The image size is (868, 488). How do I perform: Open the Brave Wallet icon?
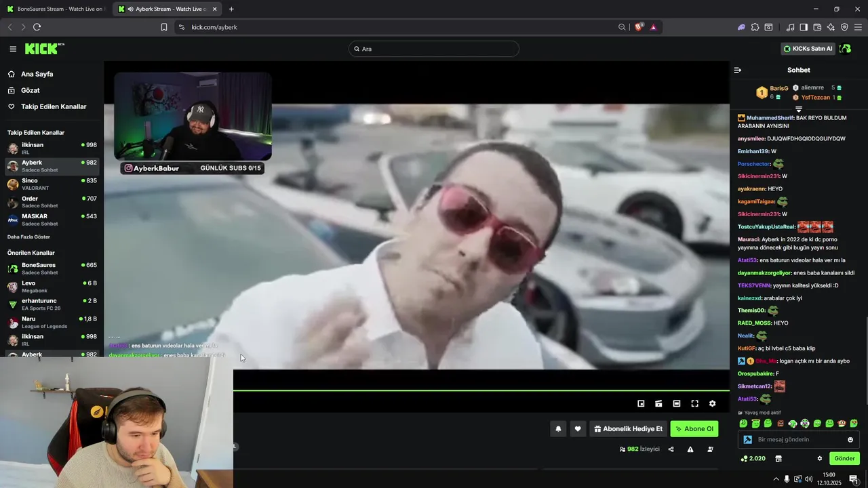tap(817, 27)
